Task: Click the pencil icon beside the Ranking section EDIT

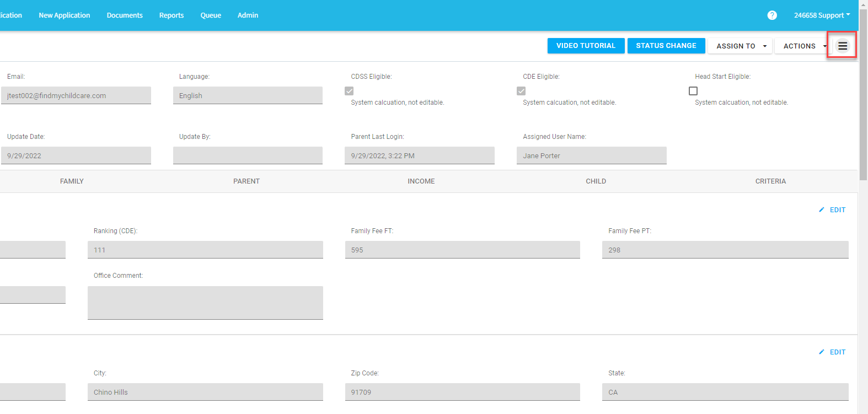Action: point(822,210)
